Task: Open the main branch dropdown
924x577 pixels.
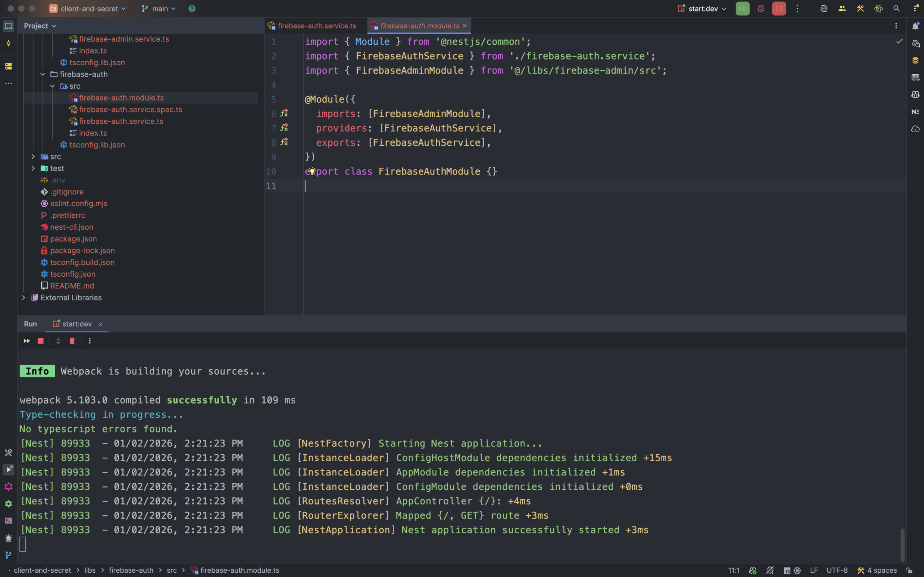Action: tap(159, 8)
